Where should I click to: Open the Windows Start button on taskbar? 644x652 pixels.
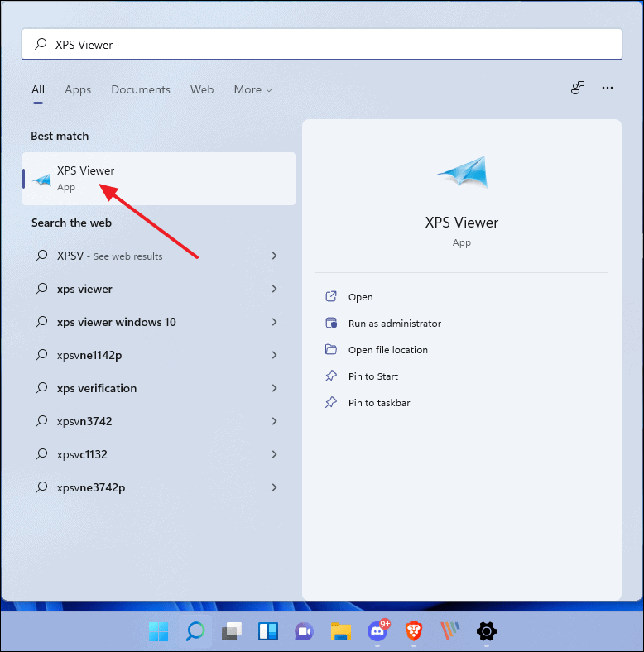(x=158, y=631)
